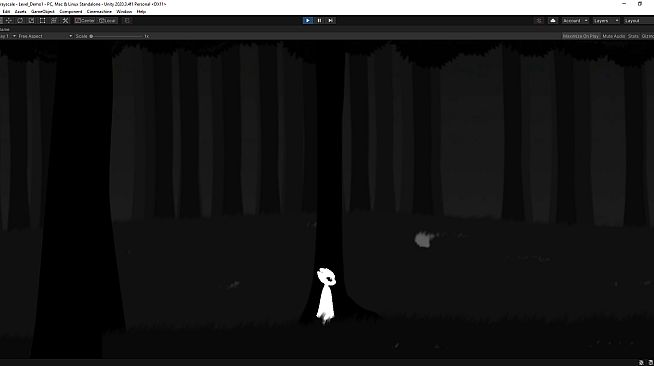
Task: Open the Help menu
Action: (x=141, y=12)
